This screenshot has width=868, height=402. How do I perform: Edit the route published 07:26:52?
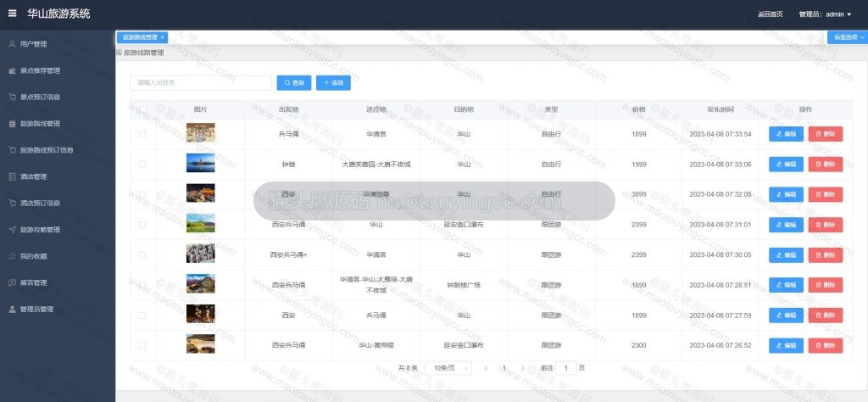[x=786, y=345]
